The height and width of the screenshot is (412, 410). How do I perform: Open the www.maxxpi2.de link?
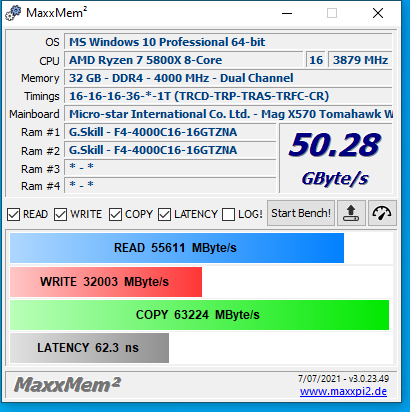click(343, 391)
